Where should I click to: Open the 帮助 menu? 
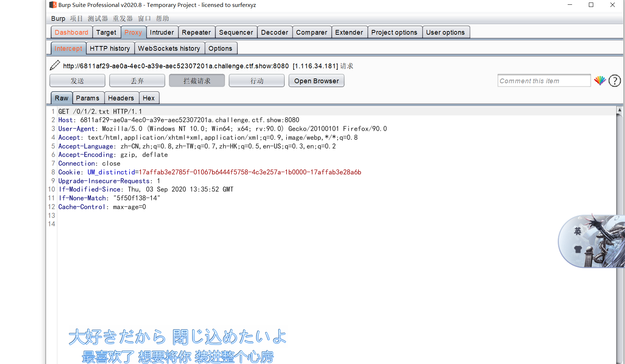click(162, 18)
